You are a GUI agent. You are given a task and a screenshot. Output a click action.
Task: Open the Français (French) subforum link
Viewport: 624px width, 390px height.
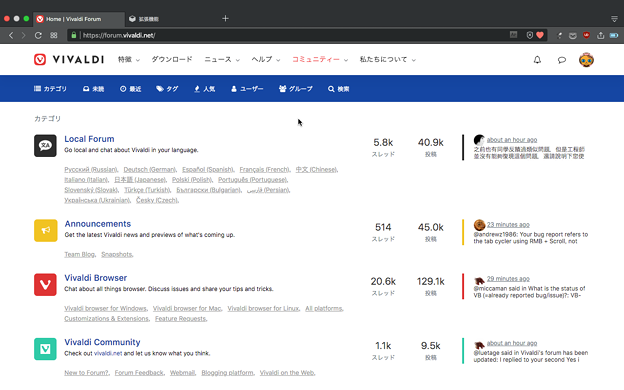(x=264, y=170)
